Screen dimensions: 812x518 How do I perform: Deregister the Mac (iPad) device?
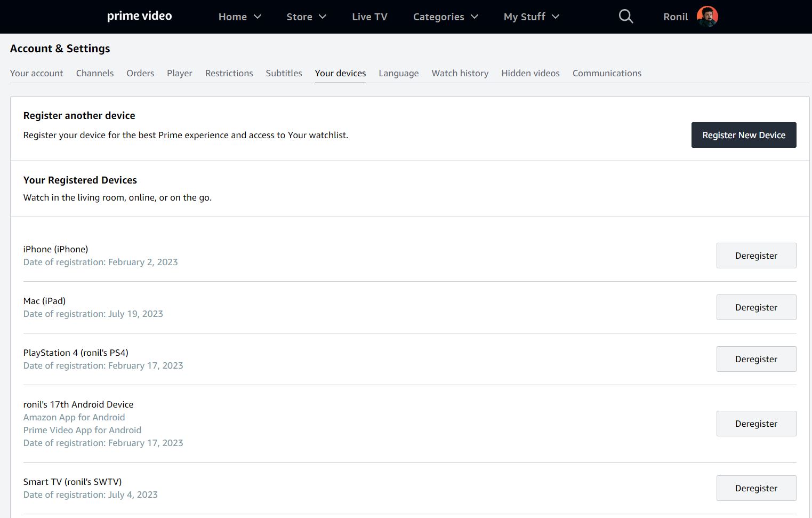point(755,307)
